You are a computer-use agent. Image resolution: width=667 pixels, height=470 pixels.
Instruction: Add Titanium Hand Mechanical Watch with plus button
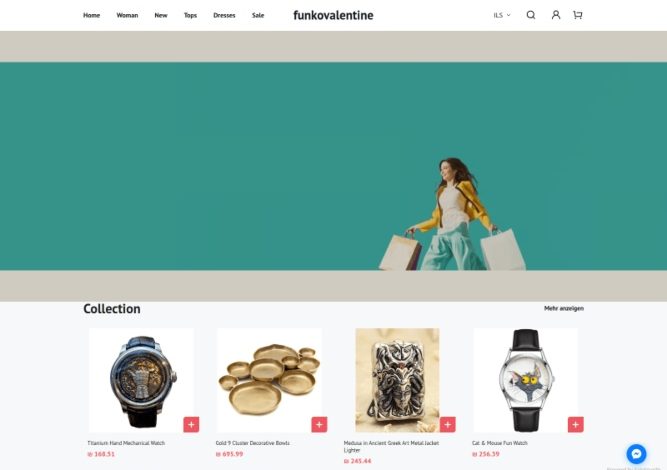(191, 424)
